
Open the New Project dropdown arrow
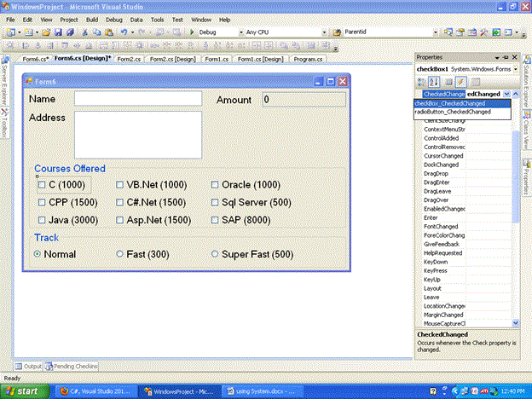tap(19, 32)
